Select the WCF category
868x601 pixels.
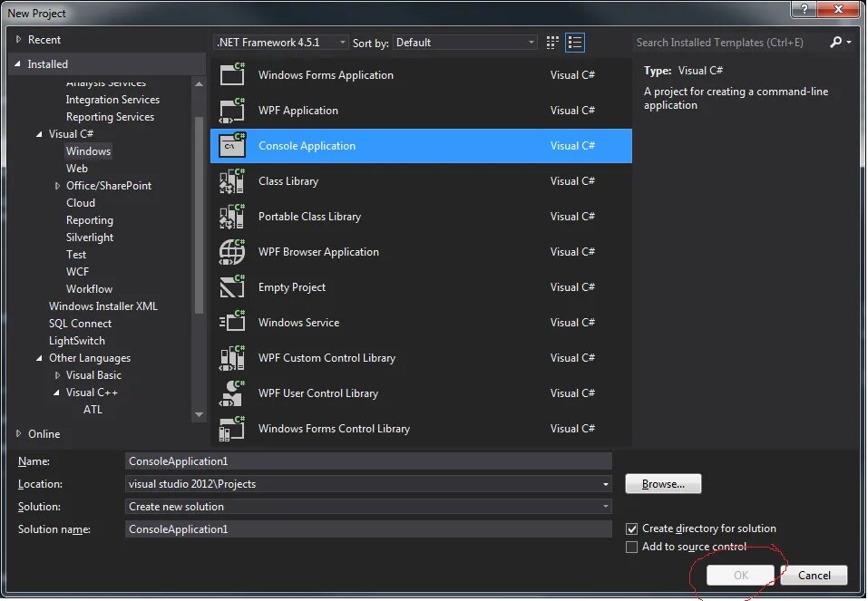click(x=77, y=272)
